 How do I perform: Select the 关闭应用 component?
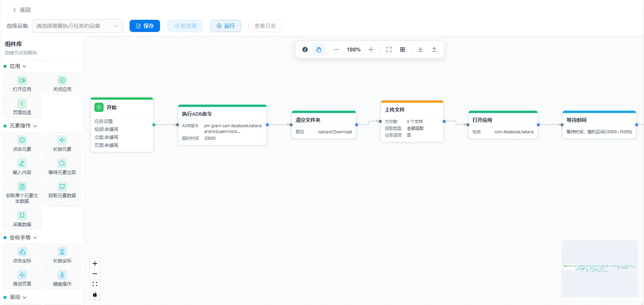click(62, 84)
